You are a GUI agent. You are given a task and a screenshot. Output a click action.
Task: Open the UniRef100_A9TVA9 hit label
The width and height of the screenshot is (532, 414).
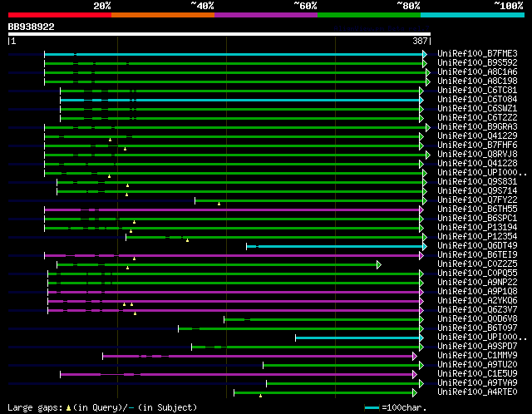477,383
